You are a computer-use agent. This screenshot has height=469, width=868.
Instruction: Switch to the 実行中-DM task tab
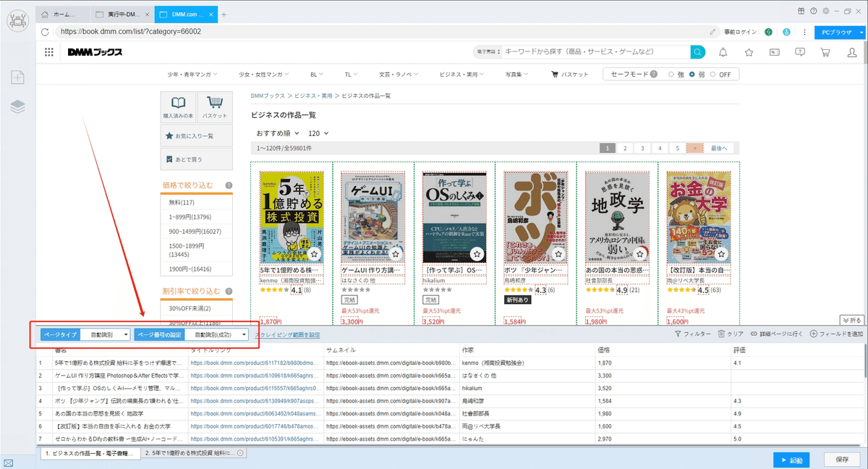click(x=123, y=14)
